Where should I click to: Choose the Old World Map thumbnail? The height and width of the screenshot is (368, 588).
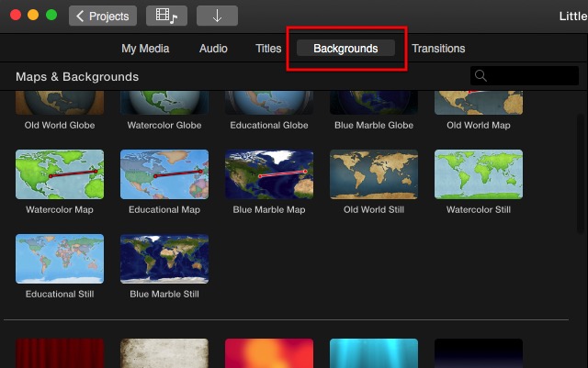click(479, 103)
